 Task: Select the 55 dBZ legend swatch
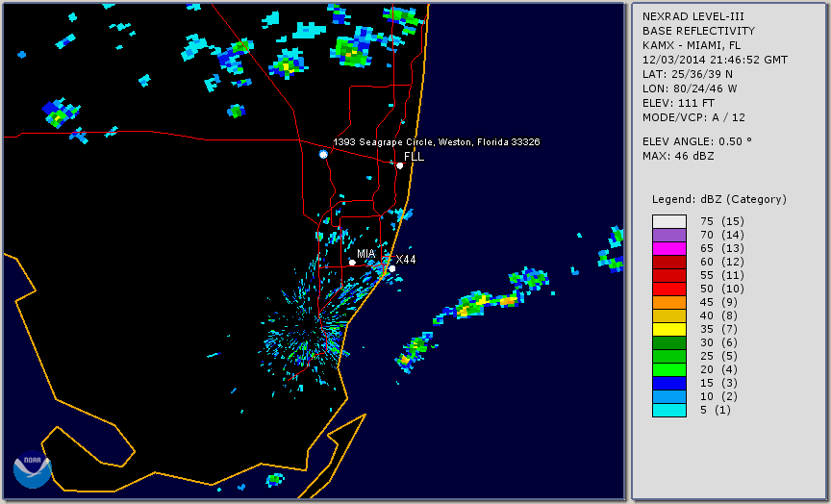669,276
